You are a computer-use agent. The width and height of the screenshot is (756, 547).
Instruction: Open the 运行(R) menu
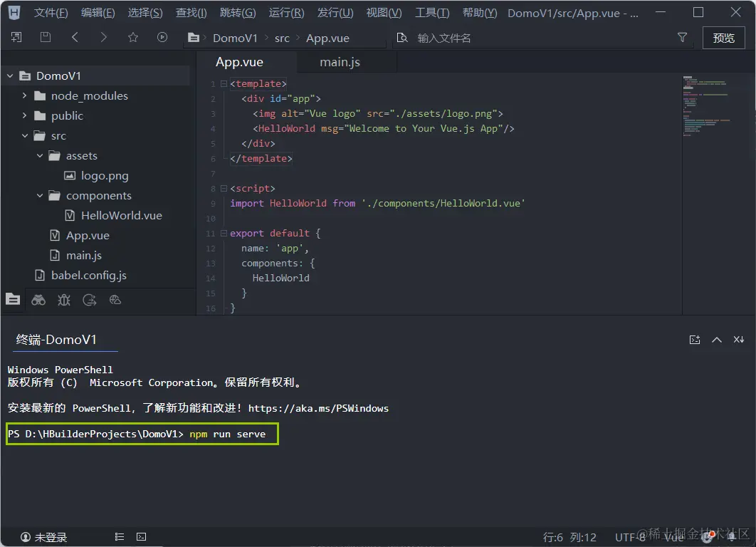(286, 13)
